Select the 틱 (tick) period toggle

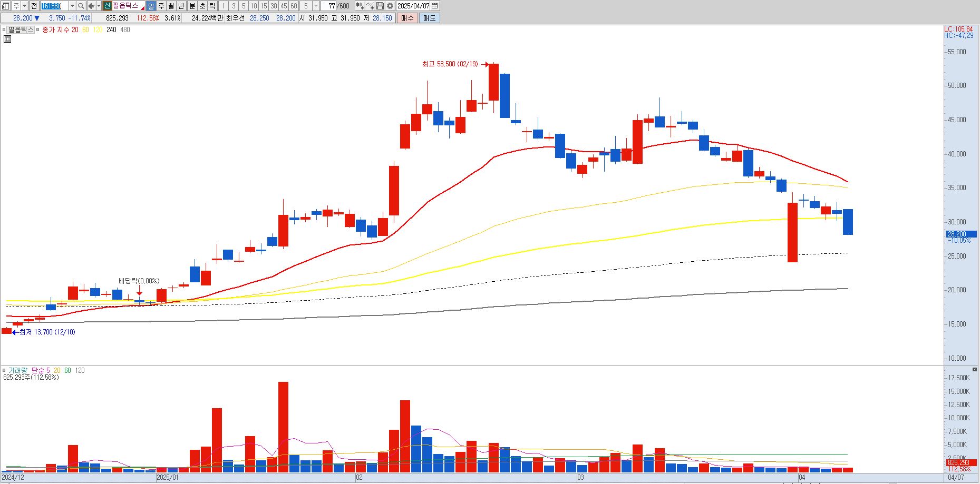[212, 6]
